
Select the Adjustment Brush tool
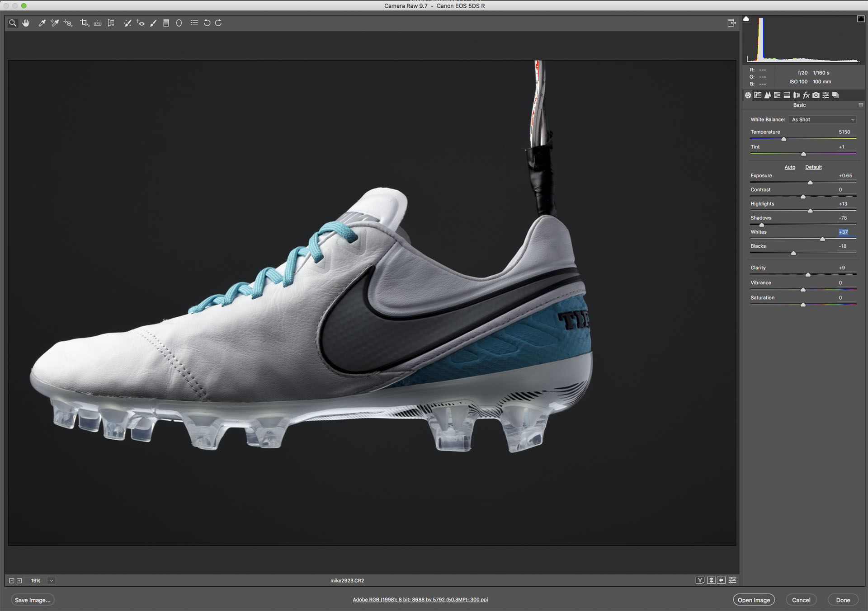153,23
